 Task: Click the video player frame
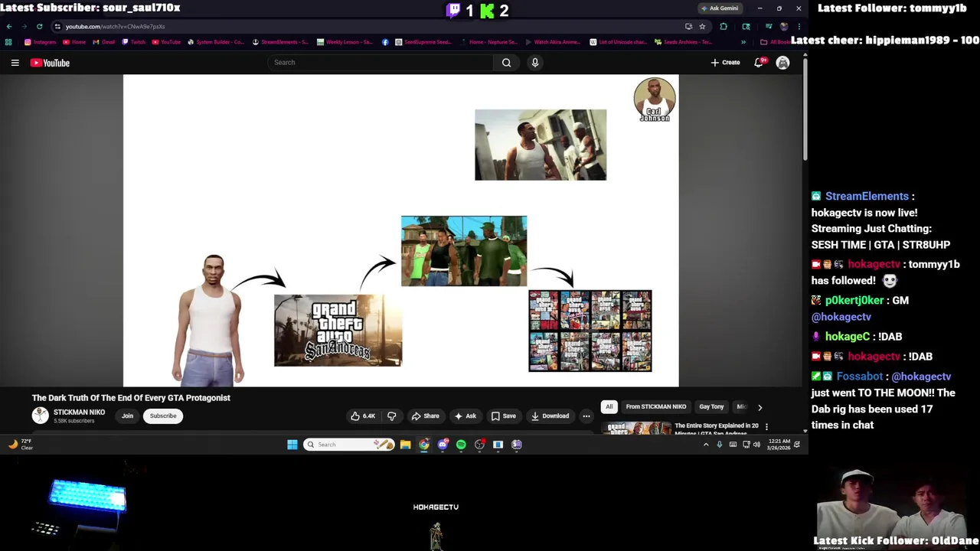(400, 230)
